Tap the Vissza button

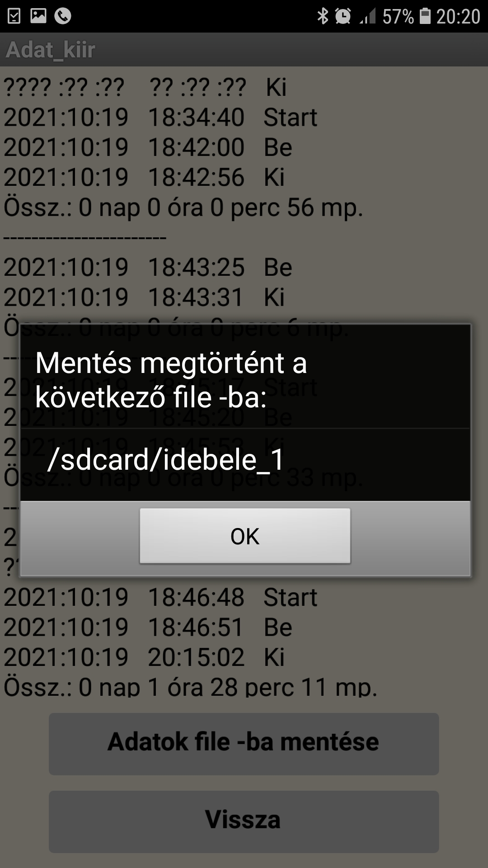[x=244, y=821]
